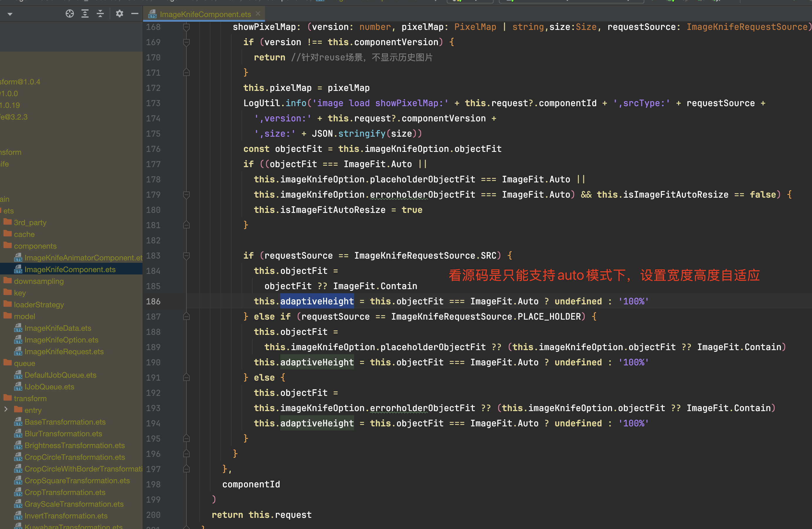Click adaptiveHeight on line 190
The image size is (812, 529).
pos(317,362)
